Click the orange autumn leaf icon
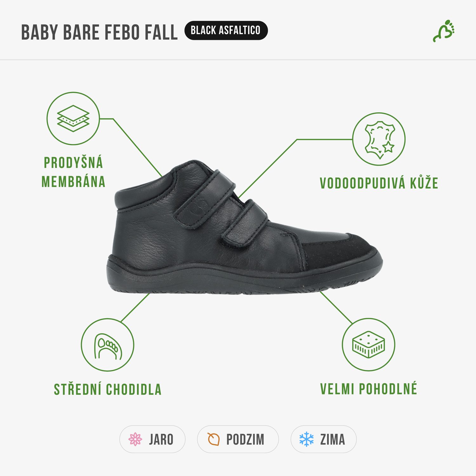This screenshot has width=476, height=476. 214,439
